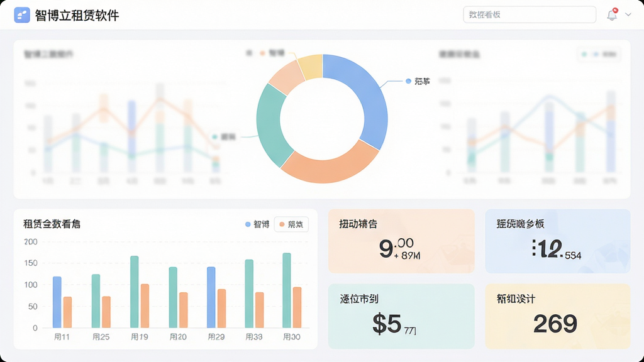Click the blue legend dot right of the donut
Viewport: 644px width, 362px height.
click(408, 81)
